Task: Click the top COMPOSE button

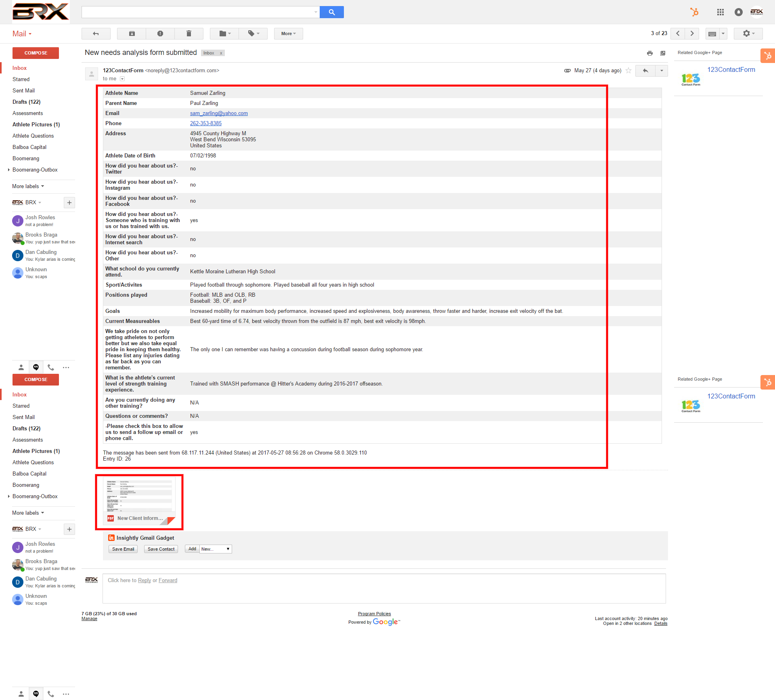Action: tap(36, 53)
